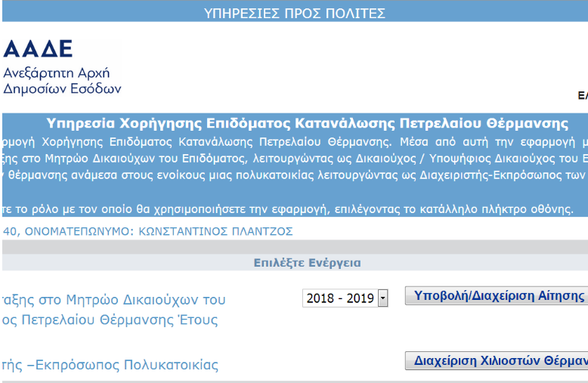The image size is (588, 383).
Task: Click the Ανεξάρτητη Αρχή text under logo
Action: pos(57,73)
